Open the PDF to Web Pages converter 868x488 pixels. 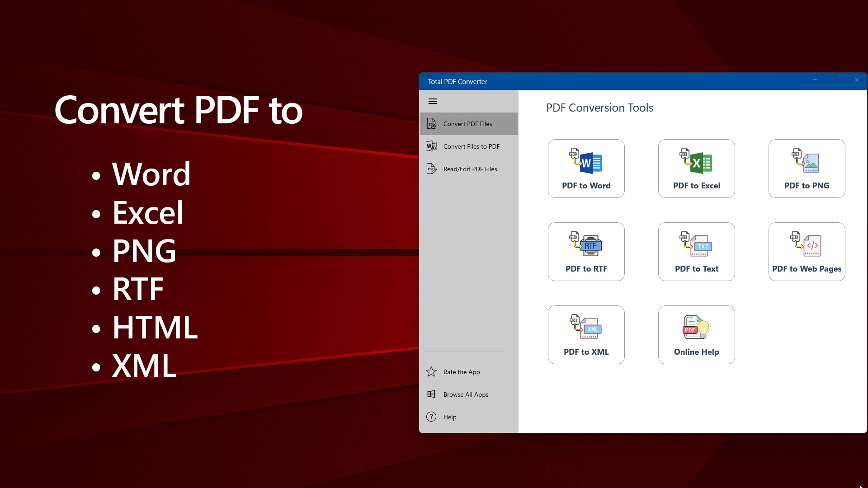click(x=807, y=252)
